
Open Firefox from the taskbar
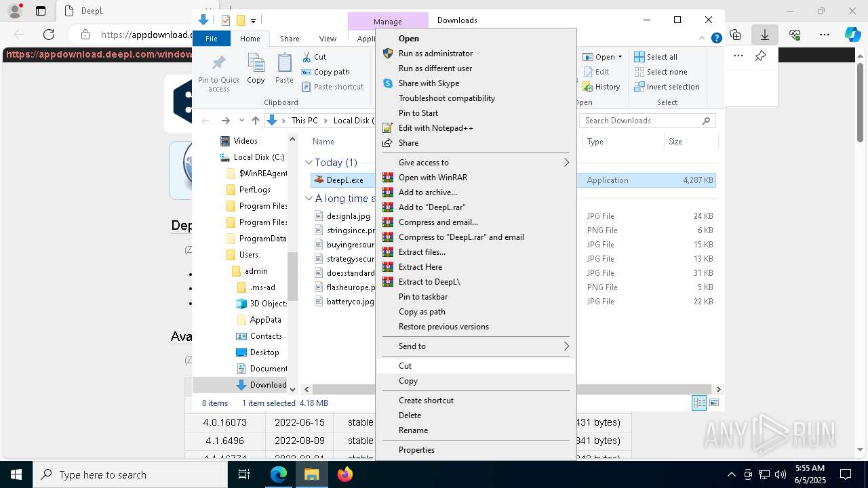tap(345, 474)
